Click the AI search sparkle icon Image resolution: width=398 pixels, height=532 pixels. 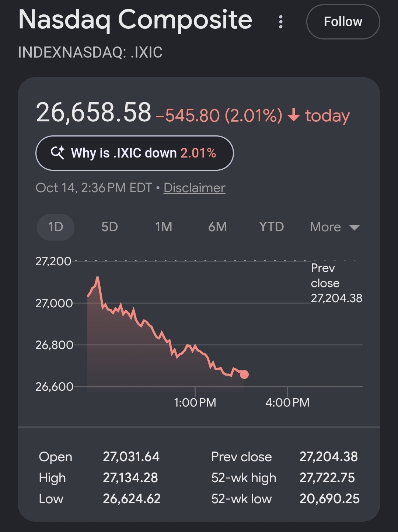57,152
